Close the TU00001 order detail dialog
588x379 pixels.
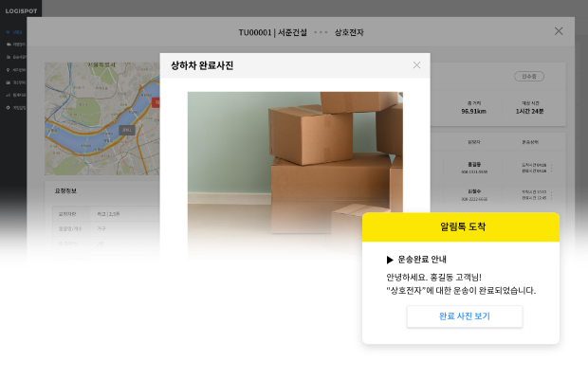pyautogui.click(x=559, y=31)
